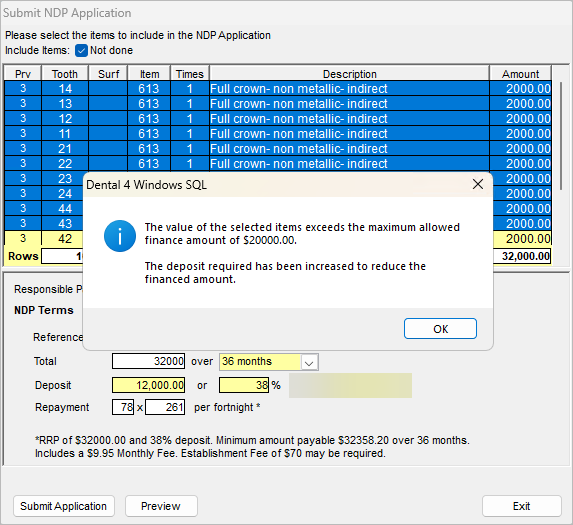The image size is (573, 525).
Task: Click the items table vertical scrollbar
Action: (561, 136)
